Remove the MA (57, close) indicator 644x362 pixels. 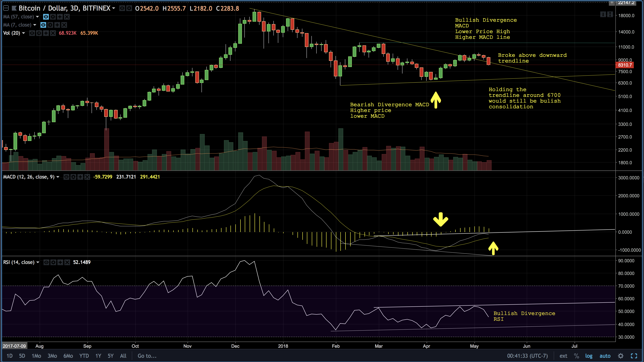[x=67, y=17]
